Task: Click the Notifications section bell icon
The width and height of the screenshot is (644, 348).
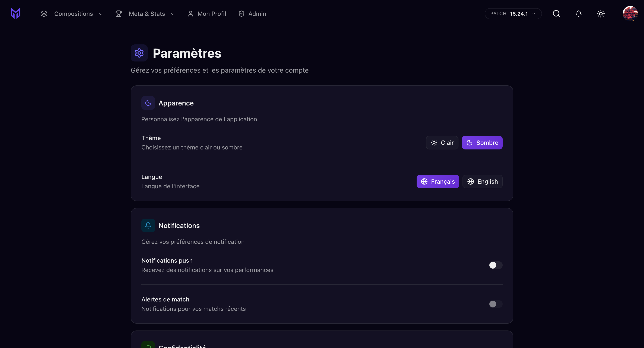Action: [x=148, y=225]
